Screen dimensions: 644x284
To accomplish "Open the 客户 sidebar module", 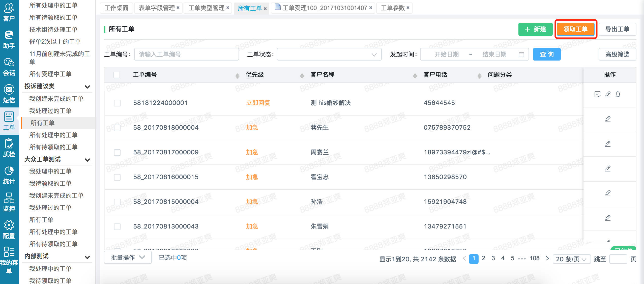I will (9, 12).
